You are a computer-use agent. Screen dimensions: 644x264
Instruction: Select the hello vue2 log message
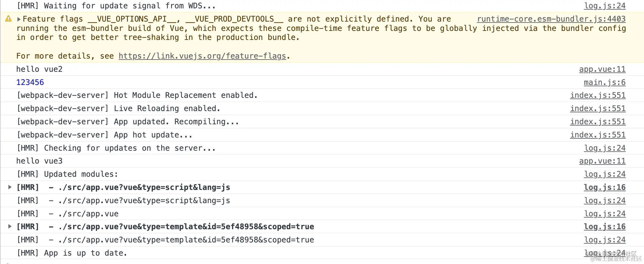click(x=39, y=69)
